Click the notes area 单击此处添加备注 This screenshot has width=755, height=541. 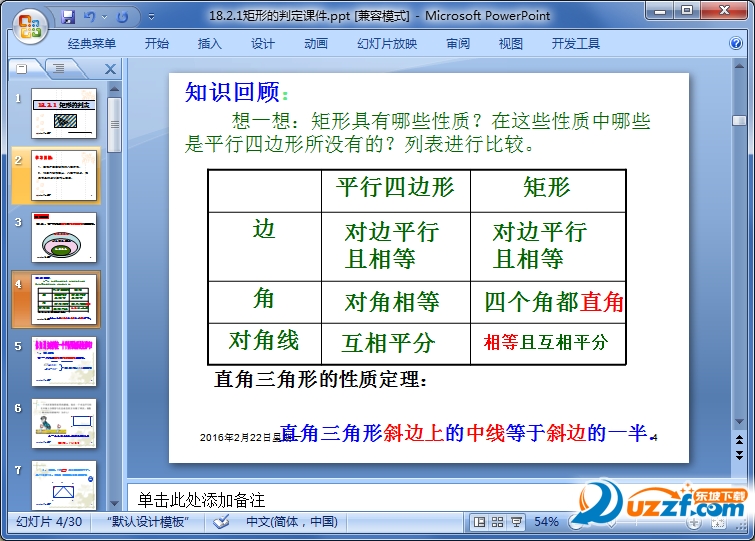coord(201,500)
